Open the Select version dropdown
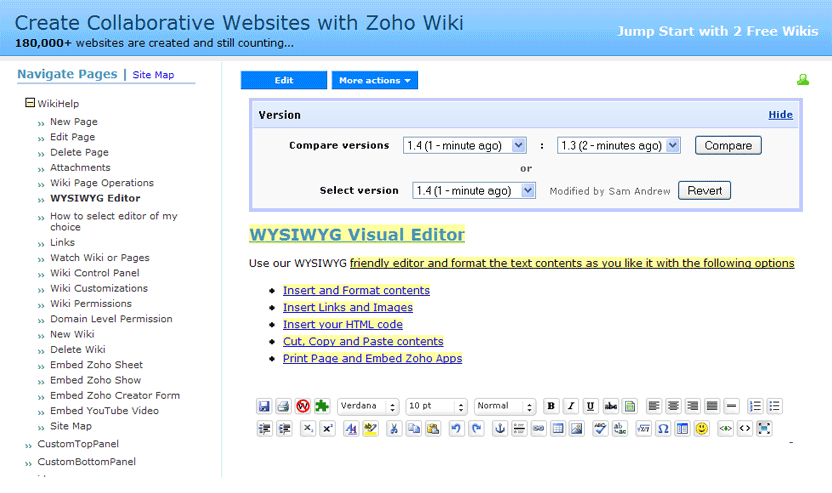The width and height of the screenshot is (832, 493). 470,190
